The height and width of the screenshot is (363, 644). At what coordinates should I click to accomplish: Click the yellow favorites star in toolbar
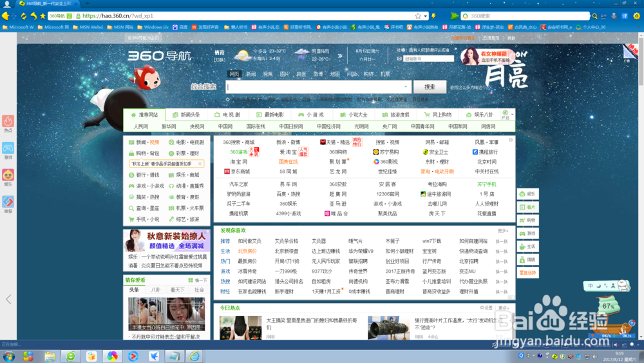point(43,16)
